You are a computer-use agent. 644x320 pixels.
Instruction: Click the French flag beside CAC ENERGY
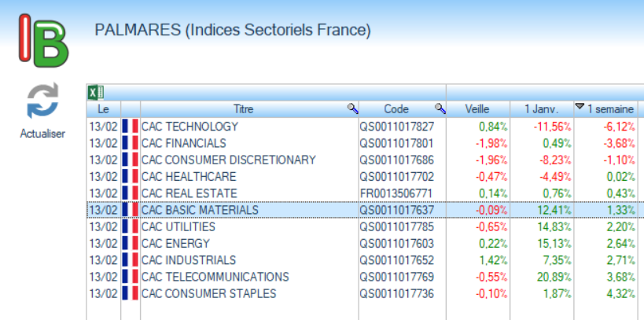click(130, 243)
